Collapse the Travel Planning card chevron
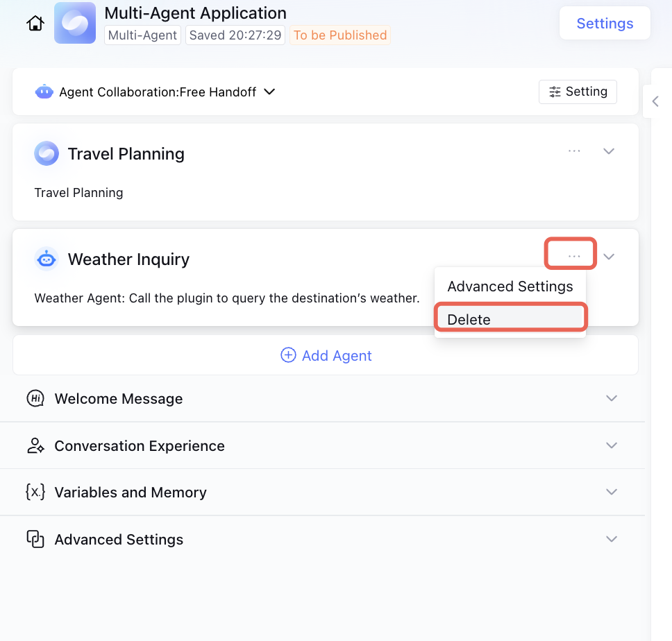 [x=609, y=151]
